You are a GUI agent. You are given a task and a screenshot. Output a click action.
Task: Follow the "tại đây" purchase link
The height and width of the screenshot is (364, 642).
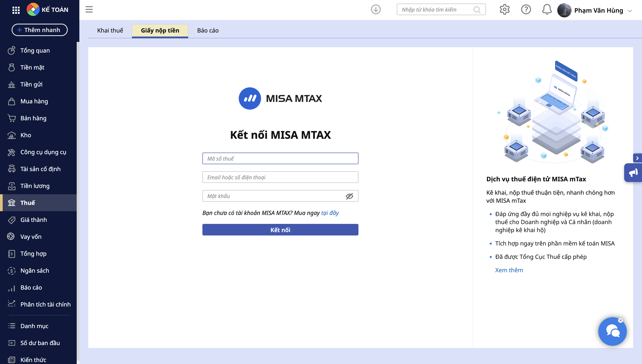330,213
